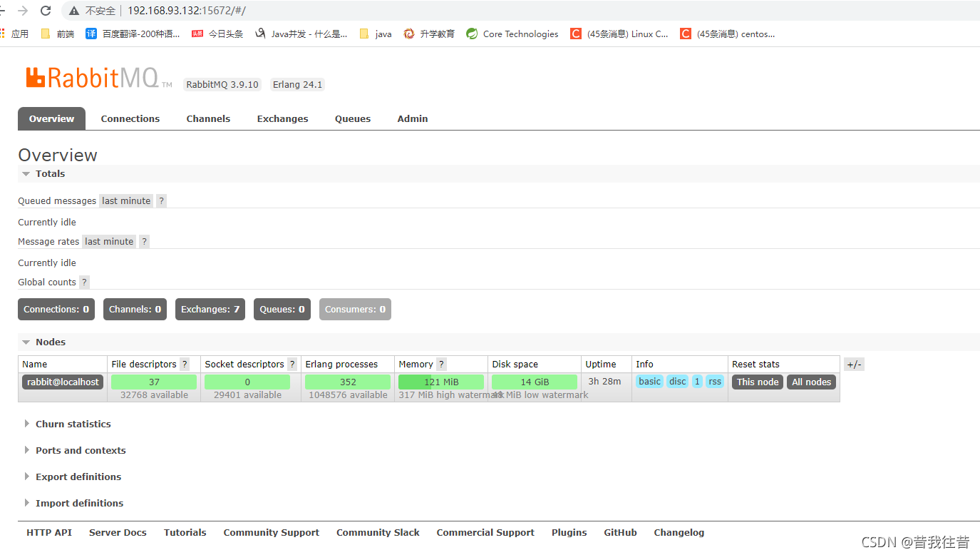
Task: Open the Core Technologies bookmark
Action: coord(512,34)
